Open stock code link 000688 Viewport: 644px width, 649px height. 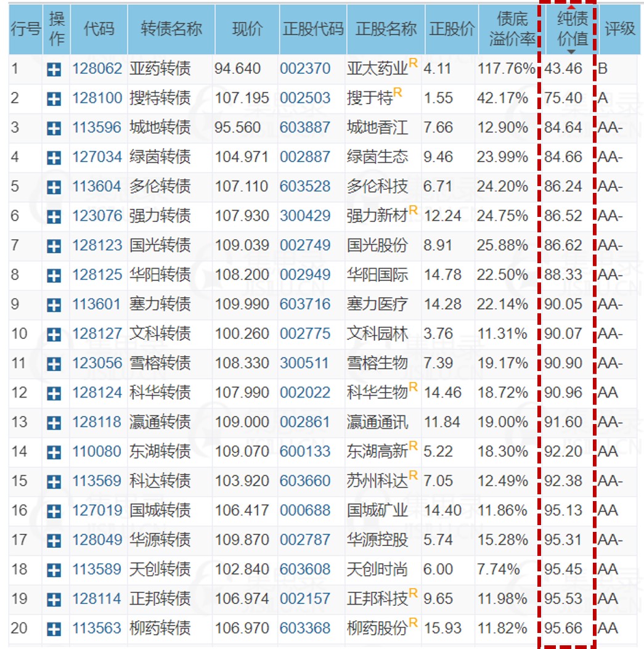[305, 510]
